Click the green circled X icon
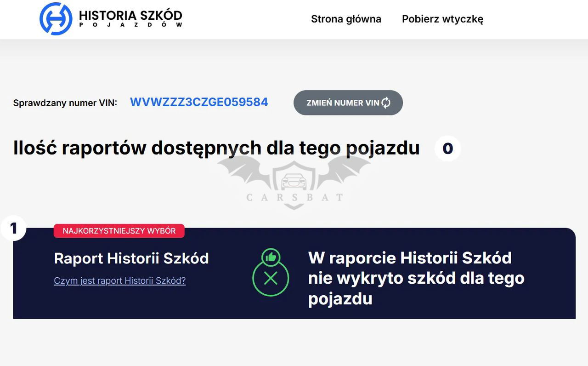The height and width of the screenshot is (366, 588). point(271,279)
